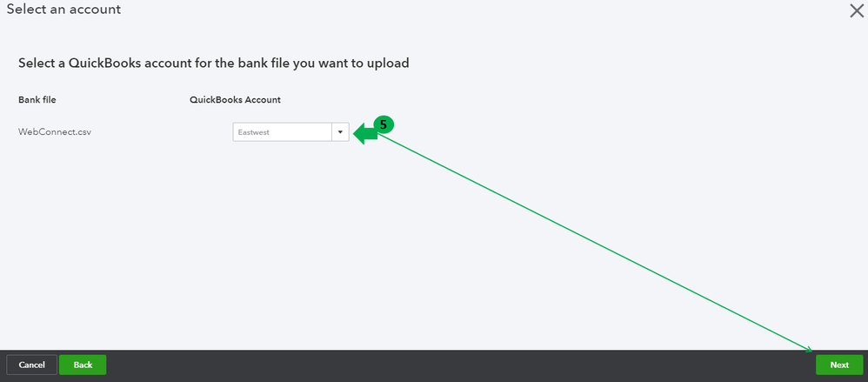Click the word 'upload' in the heading
The width and height of the screenshot is (868, 382).
[x=389, y=64]
